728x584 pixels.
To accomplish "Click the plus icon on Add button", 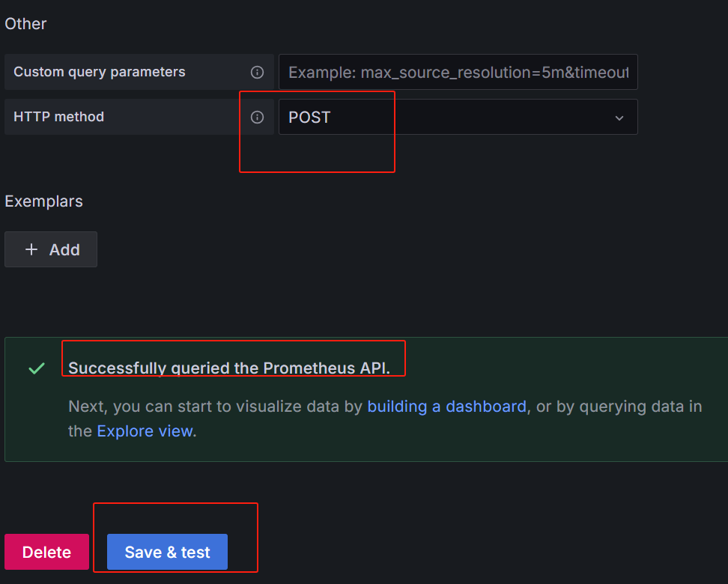I will tap(31, 249).
